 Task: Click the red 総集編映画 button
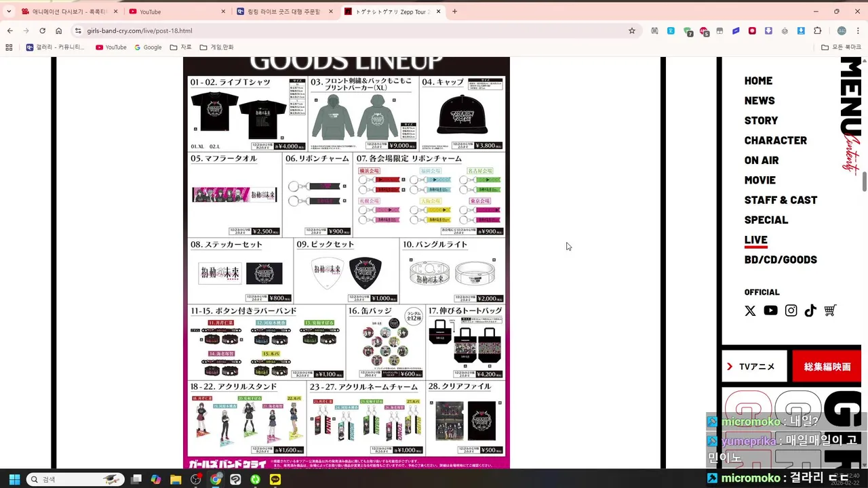pyautogui.click(x=827, y=366)
